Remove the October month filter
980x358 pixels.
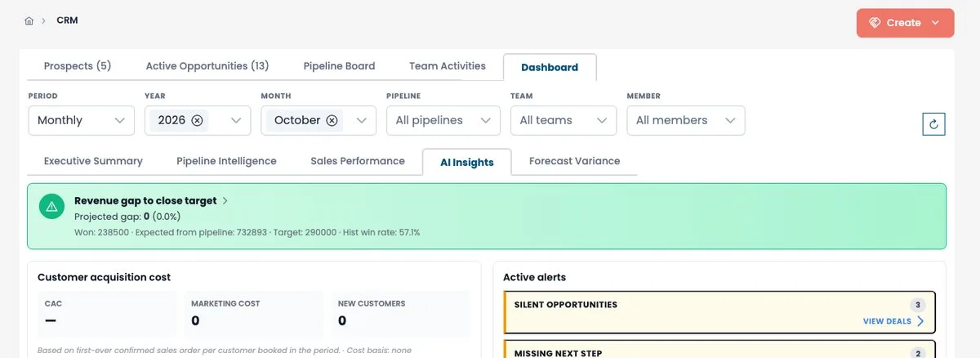tap(332, 120)
